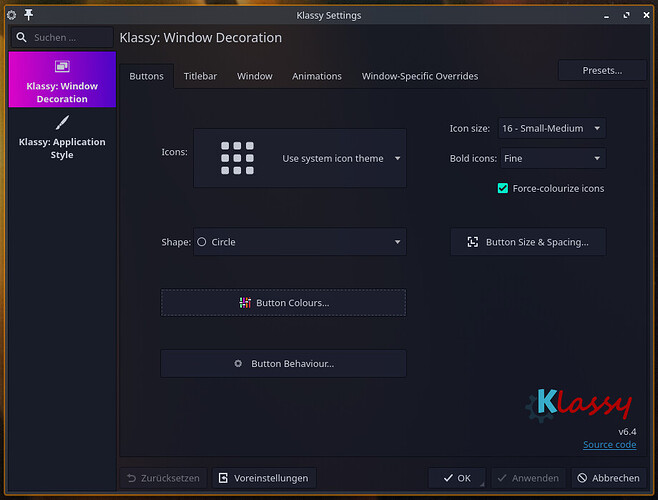
Task: Click the Klassy Window Decoration sidebar icon
Action: [x=62, y=66]
